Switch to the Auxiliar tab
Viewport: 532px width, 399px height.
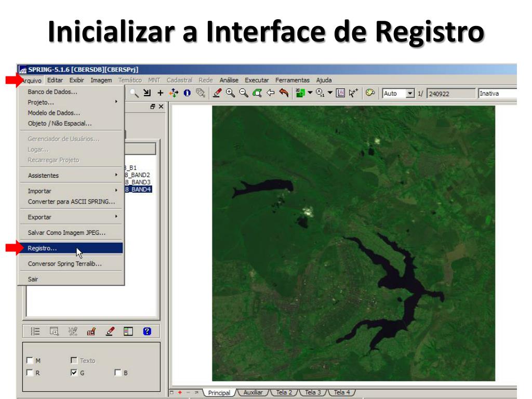253,393
